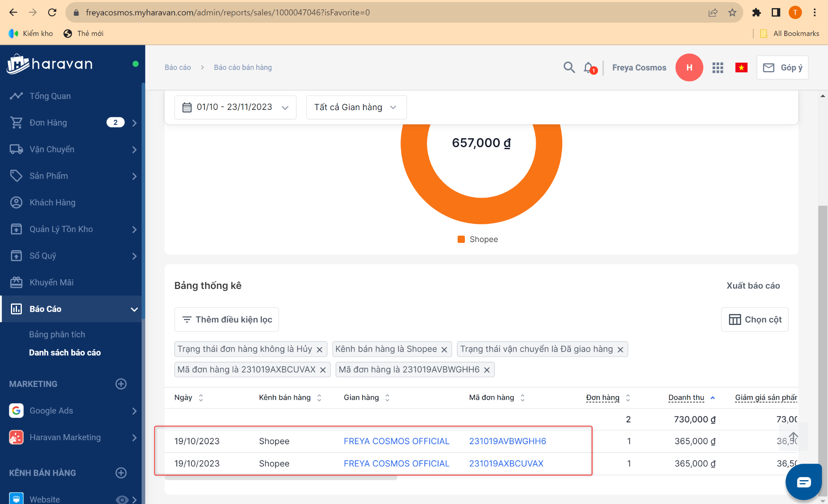Open date range 01/10 - 23/11/2023 dropdown
This screenshot has width=828, height=504.
[x=235, y=107]
